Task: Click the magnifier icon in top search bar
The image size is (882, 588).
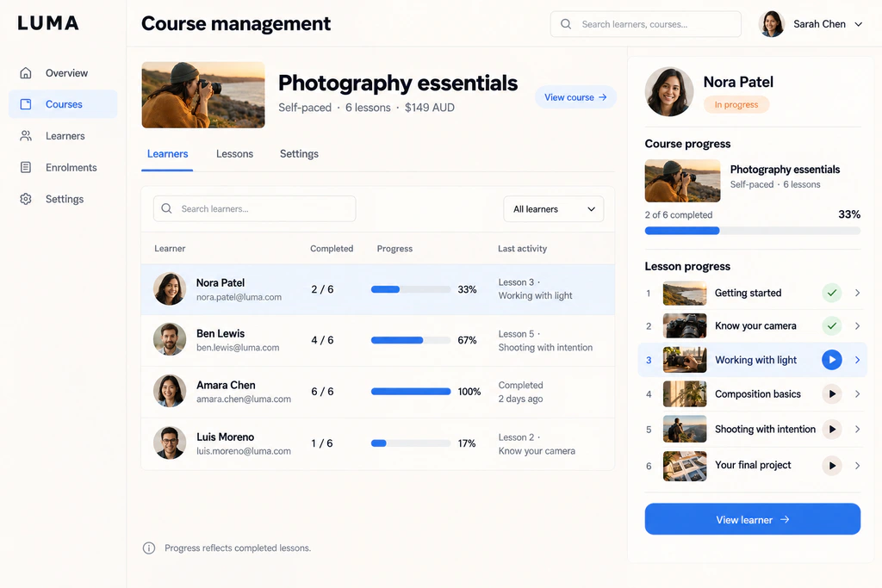Action: pos(566,24)
